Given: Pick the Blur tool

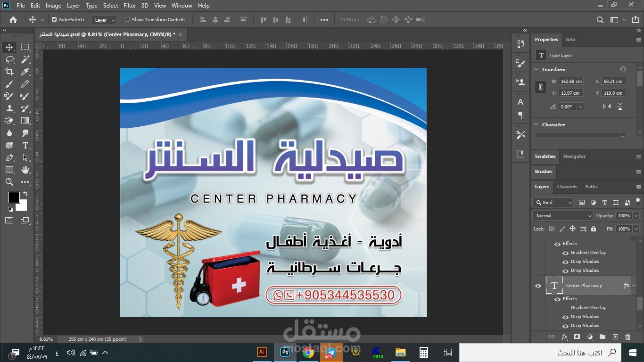Looking at the screenshot, I should click(x=9, y=133).
